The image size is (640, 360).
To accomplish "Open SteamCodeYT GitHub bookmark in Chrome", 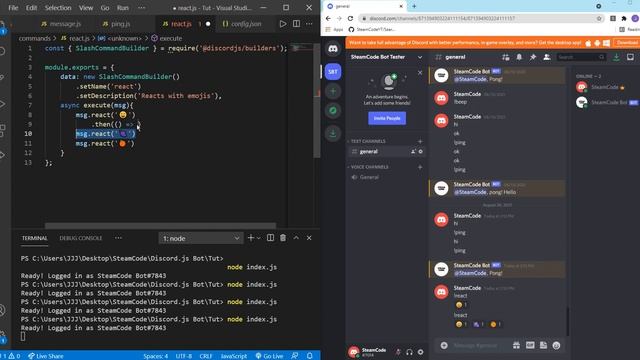I will pyautogui.click(x=372, y=29).
